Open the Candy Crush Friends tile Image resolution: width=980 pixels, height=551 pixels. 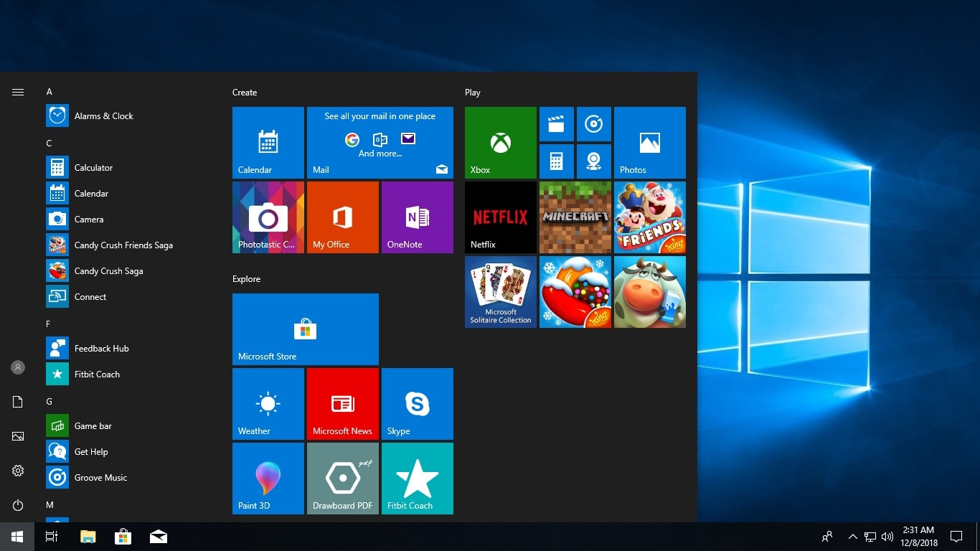click(x=650, y=217)
